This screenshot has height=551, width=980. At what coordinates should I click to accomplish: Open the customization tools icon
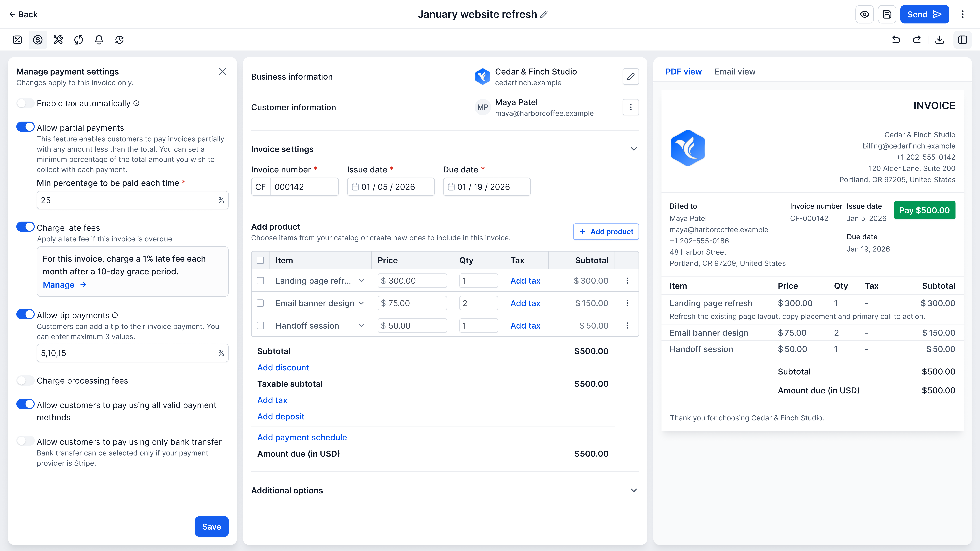pyautogui.click(x=58, y=40)
